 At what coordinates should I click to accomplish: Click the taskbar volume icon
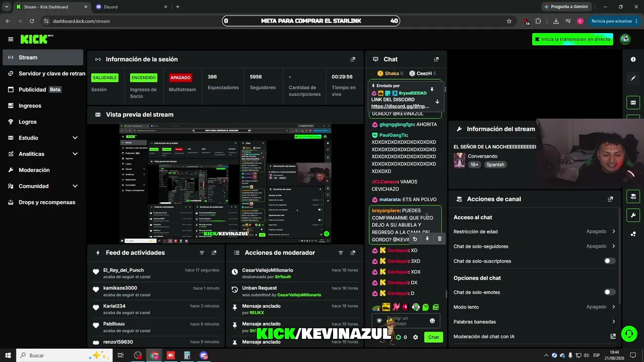[x=586, y=355]
